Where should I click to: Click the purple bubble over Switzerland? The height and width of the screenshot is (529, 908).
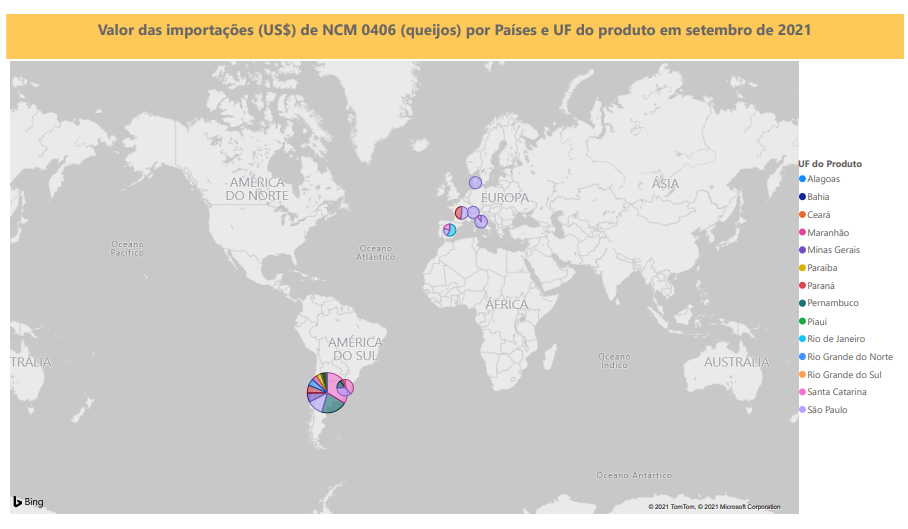point(473,212)
